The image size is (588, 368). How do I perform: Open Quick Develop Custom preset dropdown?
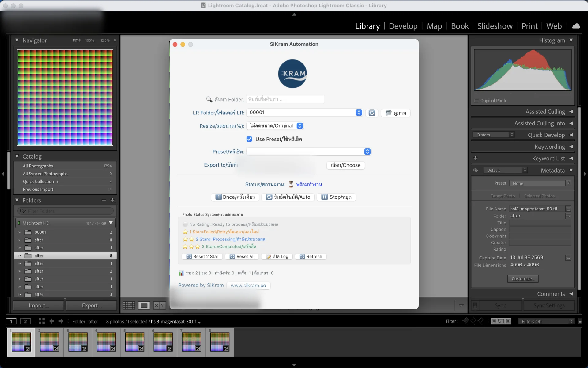pyautogui.click(x=493, y=135)
